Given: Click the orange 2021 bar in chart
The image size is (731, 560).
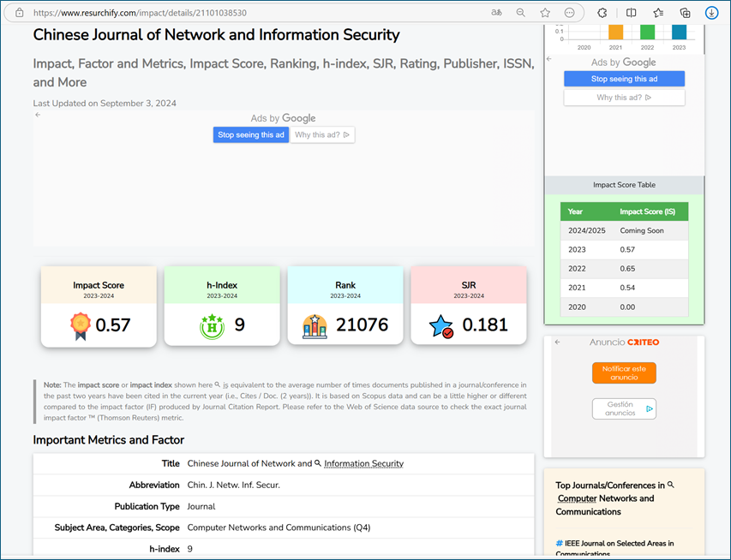Looking at the screenshot, I should pyautogui.click(x=615, y=32).
